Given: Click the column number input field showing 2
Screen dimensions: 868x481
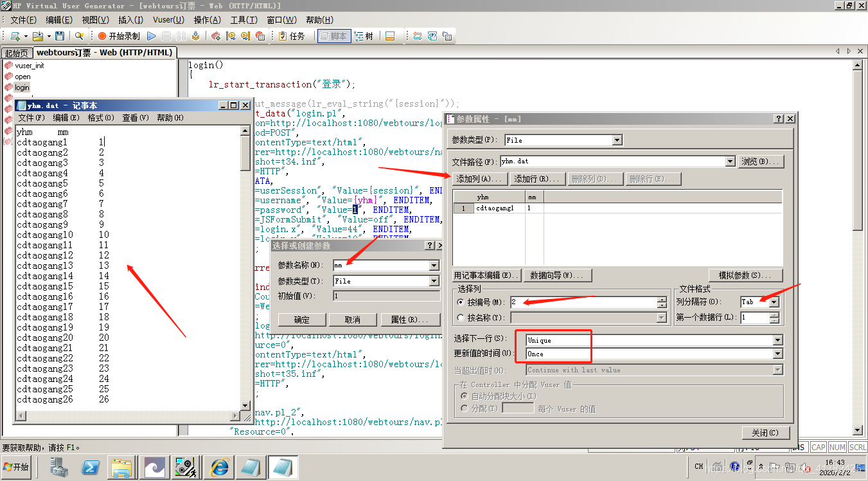Looking at the screenshot, I should click(x=583, y=302).
